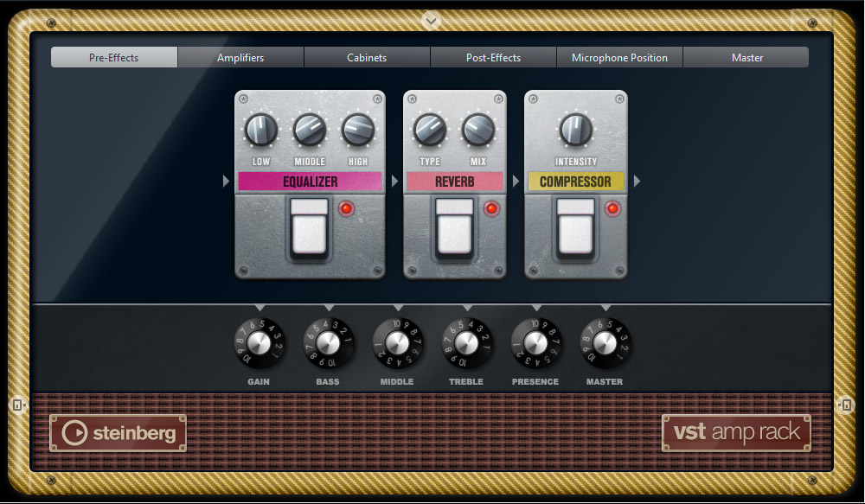Click the REVERB pedal label
The image size is (865, 504).
[455, 182]
